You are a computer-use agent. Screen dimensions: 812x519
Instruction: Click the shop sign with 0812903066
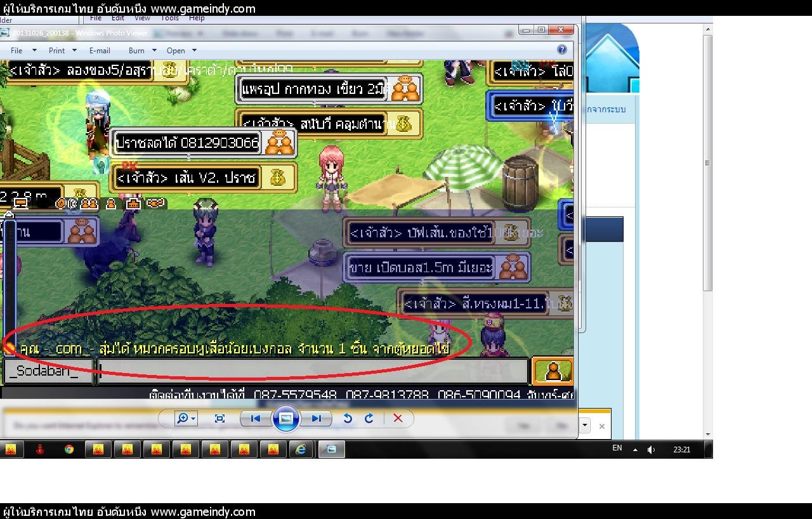tap(204, 143)
